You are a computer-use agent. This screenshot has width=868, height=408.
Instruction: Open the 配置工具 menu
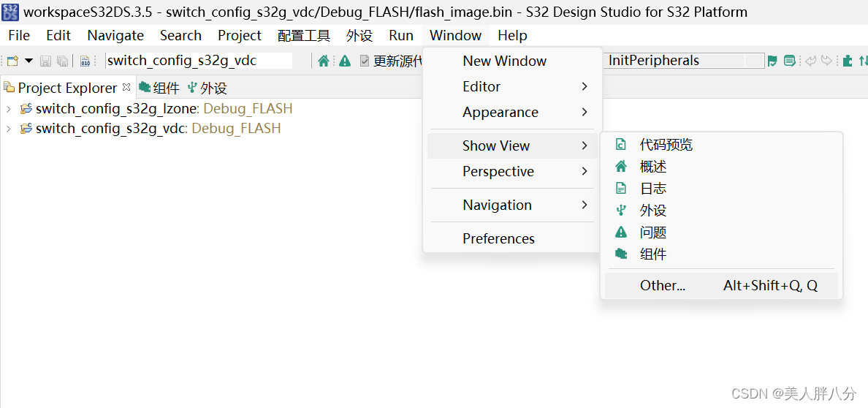tap(304, 36)
